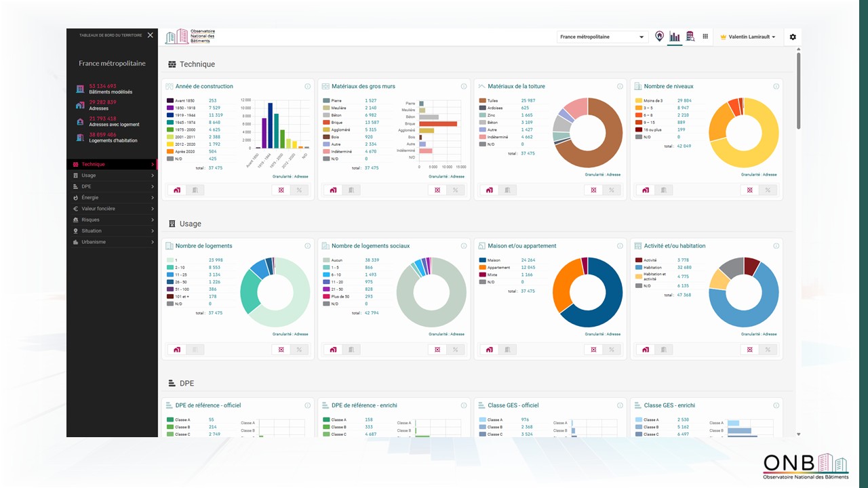Image resolution: width=868 pixels, height=488 pixels.
Task: Click info icon on Maison et/ou appartement
Action: point(620,246)
